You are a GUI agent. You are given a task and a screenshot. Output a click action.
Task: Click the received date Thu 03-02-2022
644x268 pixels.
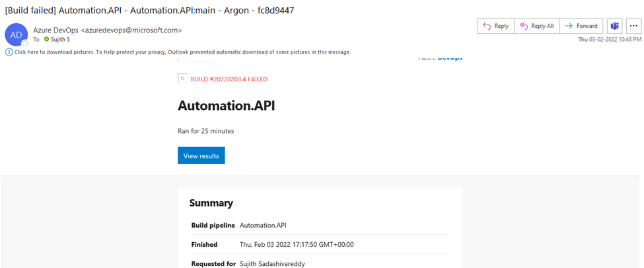click(610, 40)
